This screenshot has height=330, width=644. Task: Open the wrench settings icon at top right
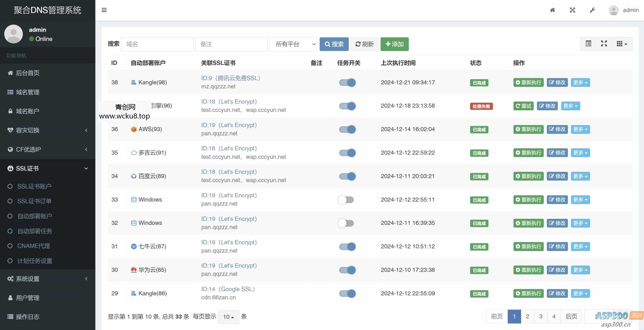pos(592,10)
